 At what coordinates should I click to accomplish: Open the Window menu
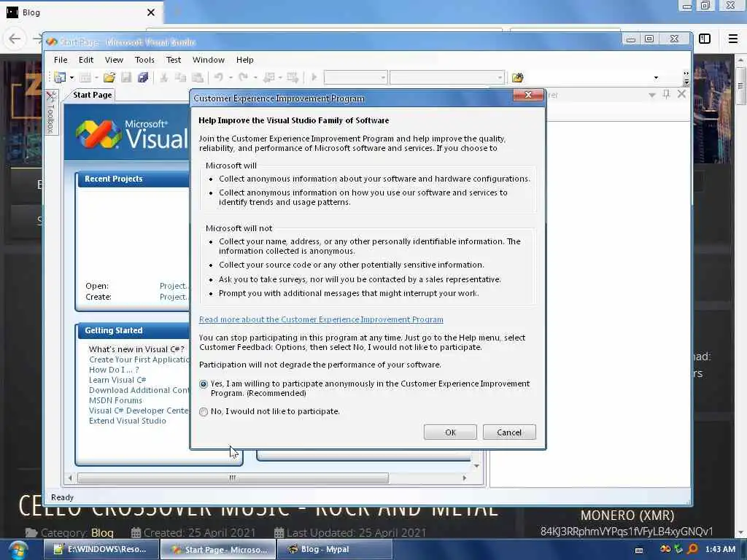[208, 60]
